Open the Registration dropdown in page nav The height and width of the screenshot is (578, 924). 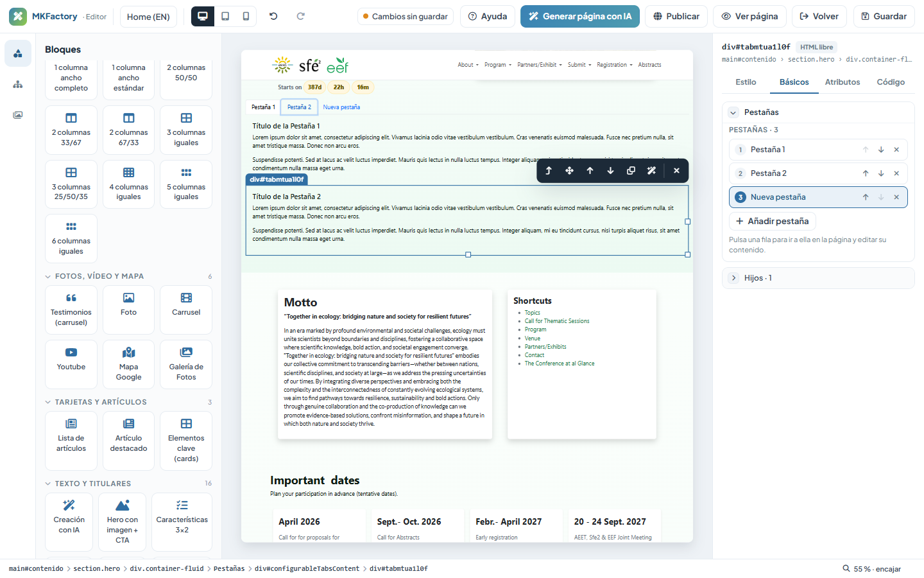[615, 65]
